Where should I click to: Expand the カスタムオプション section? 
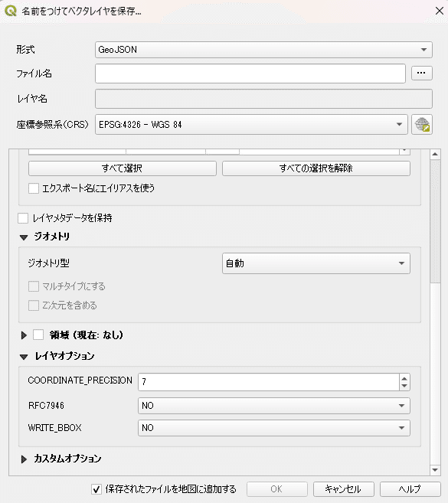(24, 459)
